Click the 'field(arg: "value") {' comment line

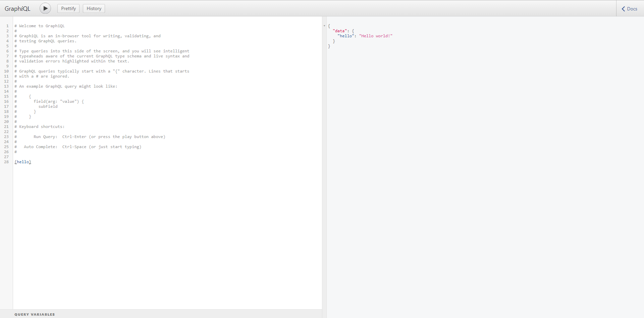coord(49,101)
